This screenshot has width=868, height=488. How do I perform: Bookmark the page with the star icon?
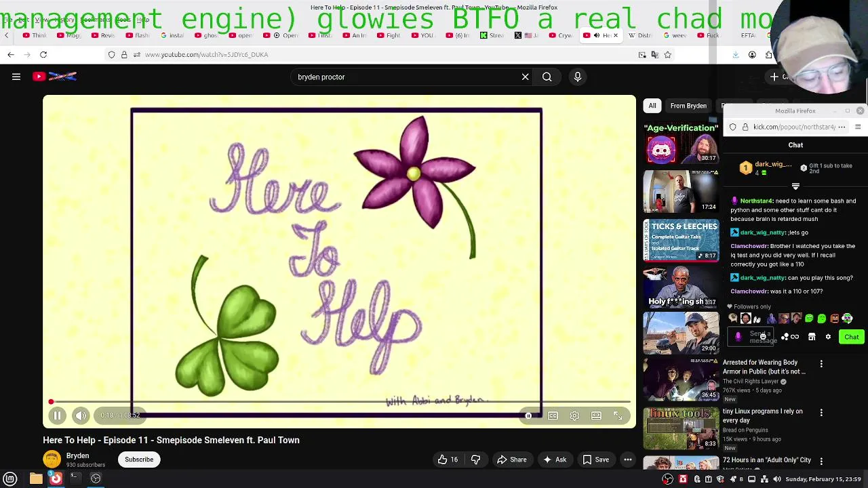[x=668, y=54]
